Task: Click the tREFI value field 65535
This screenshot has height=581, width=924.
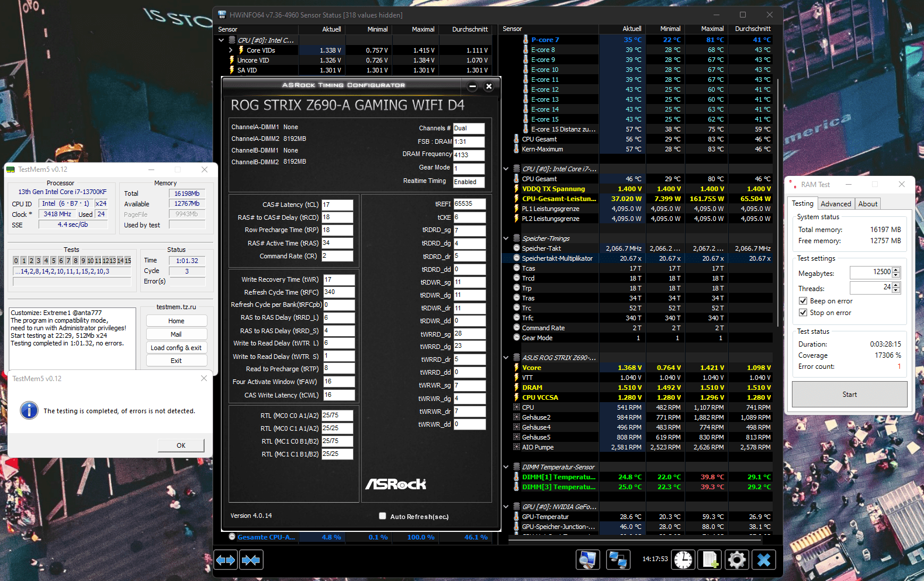Action: click(469, 204)
